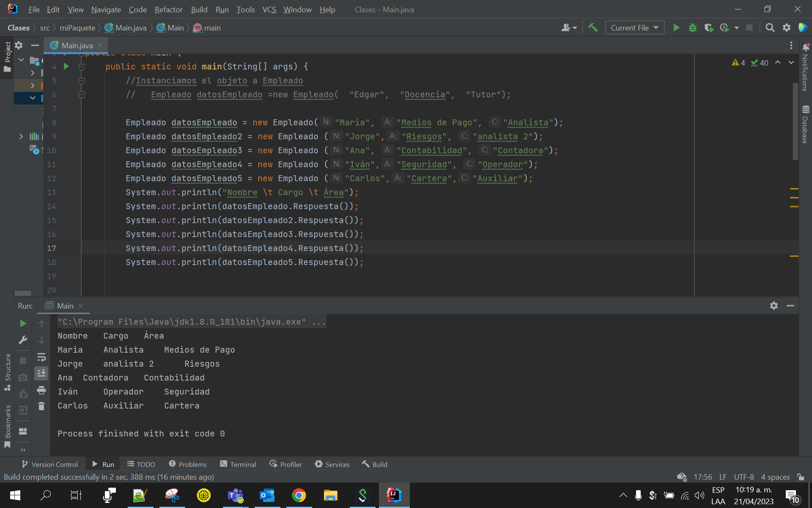Open the Problems tool window

tap(188, 464)
